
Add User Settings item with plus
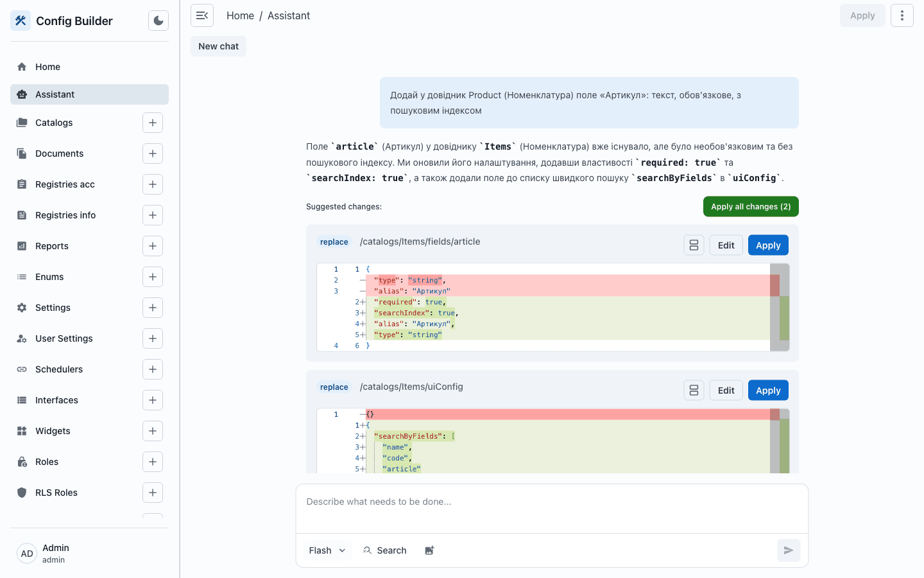pyautogui.click(x=153, y=338)
